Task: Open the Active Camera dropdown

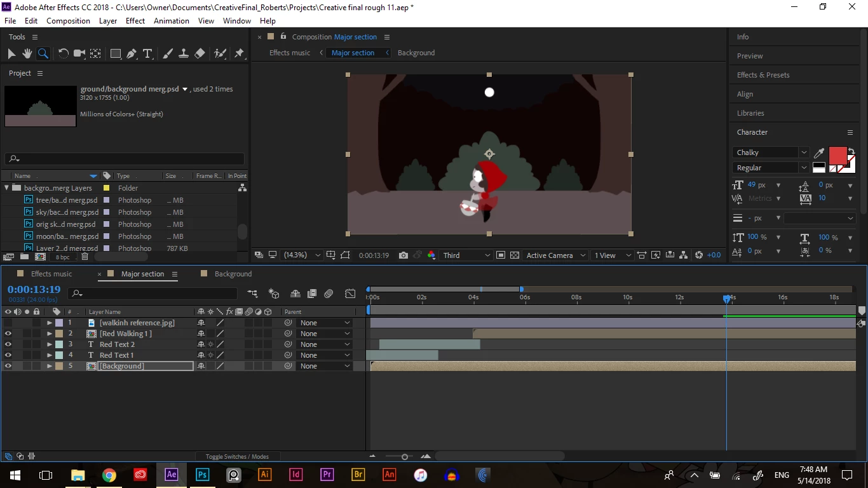Action: tap(555, 255)
